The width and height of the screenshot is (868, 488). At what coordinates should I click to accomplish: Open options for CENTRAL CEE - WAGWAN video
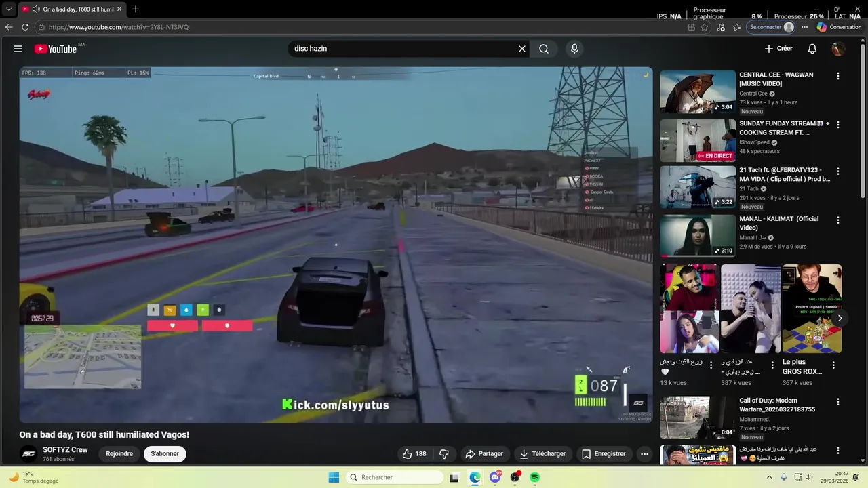pyautogui.click(x=838, y=76)
